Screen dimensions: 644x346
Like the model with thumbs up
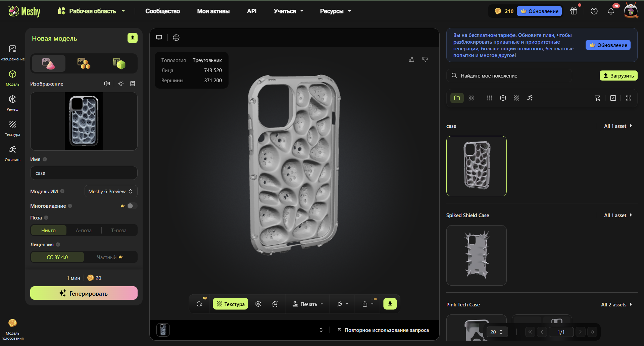click(411, 59)
